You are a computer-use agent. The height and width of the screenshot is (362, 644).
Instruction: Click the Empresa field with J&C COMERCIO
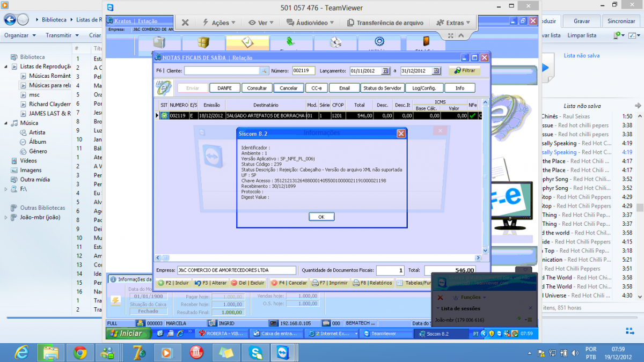236,270
